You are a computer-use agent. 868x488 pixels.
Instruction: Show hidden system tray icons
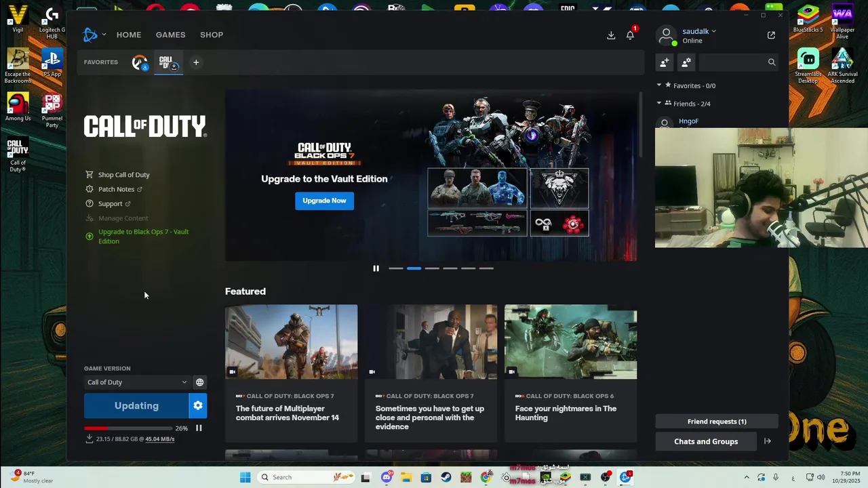(x=747, y=477)
